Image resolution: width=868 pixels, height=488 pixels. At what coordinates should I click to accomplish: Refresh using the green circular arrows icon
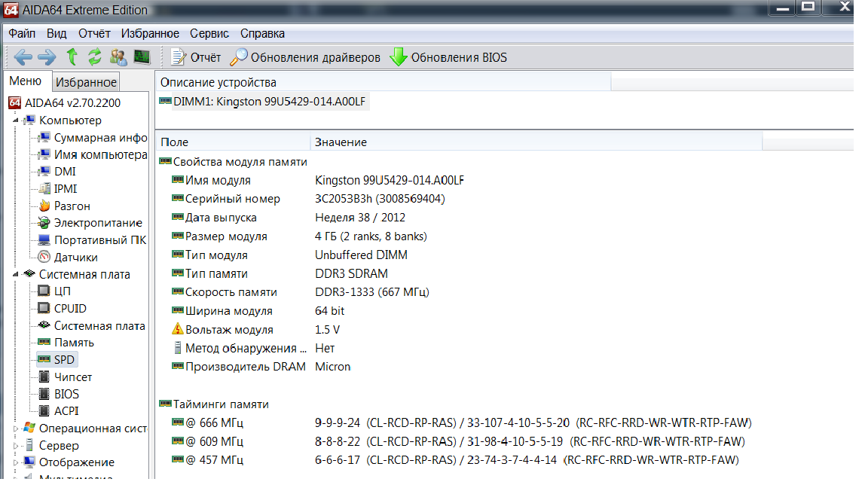pos(95,57)
